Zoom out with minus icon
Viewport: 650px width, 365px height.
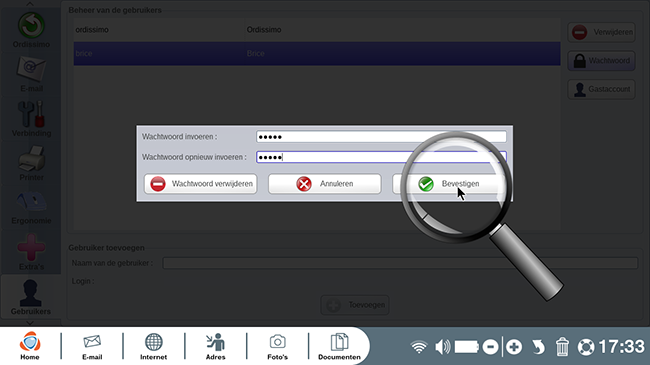[x=490, y=347]
